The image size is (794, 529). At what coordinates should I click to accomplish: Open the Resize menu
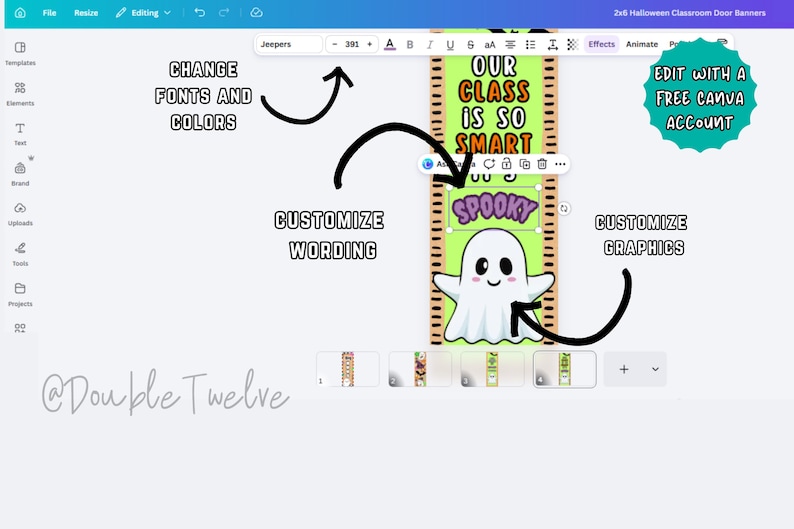click(x=86, y=13)
